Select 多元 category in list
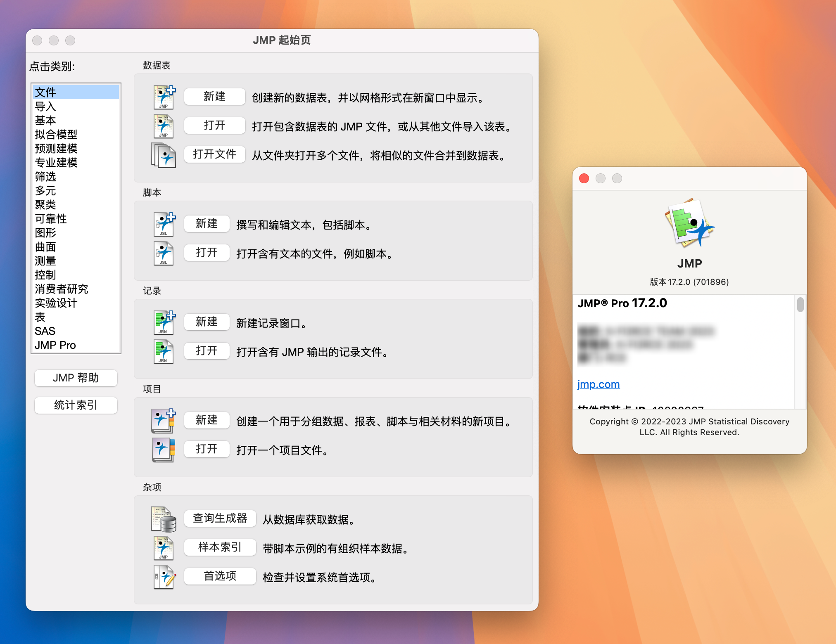836x644 pixels. pyautogui.click(x=76, y=190)
